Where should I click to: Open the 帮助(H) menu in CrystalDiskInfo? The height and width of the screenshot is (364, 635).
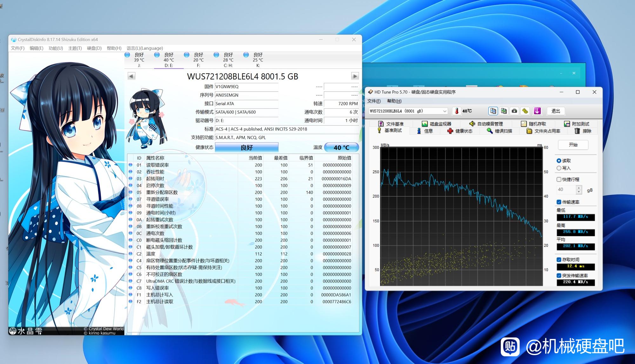pos(114,48)
